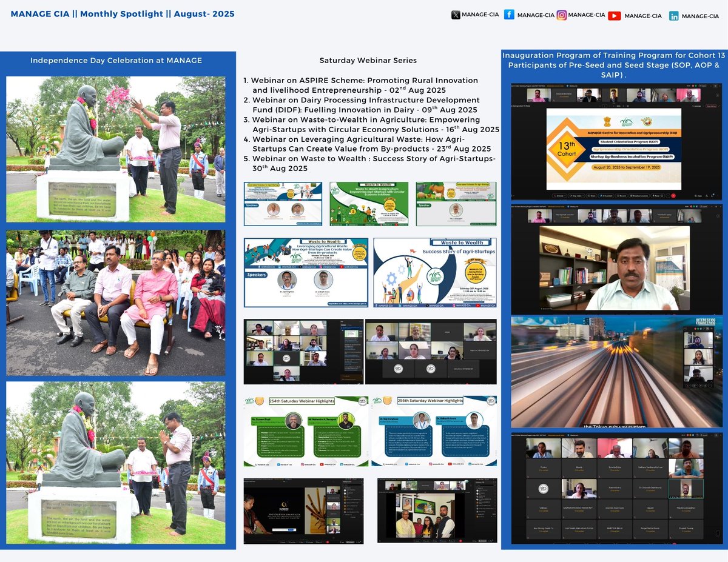Select webinar item 1 on ASPIRE Scheme
This screenshot has width=728, height=562.
click(361, 85)
